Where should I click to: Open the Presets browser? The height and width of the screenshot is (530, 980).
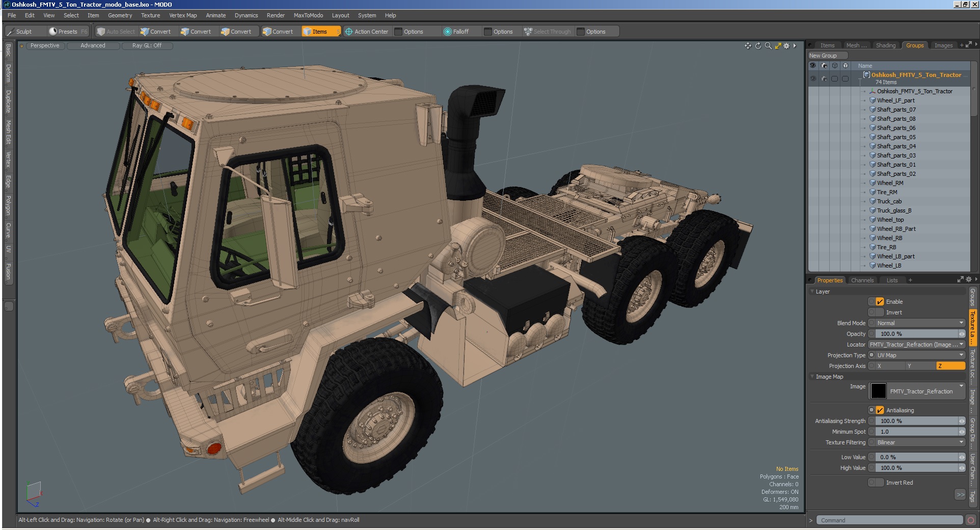pos(68,32)
